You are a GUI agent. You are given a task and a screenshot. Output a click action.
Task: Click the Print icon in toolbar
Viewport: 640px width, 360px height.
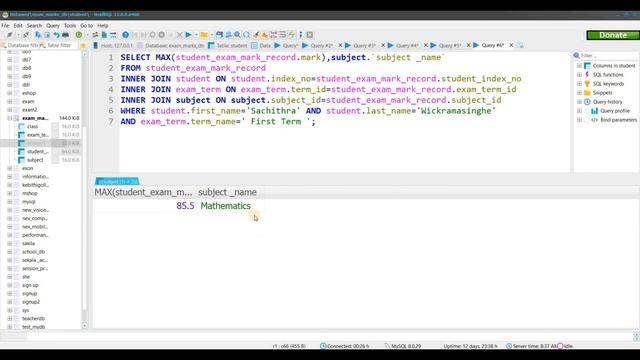(x=65, y=35)
